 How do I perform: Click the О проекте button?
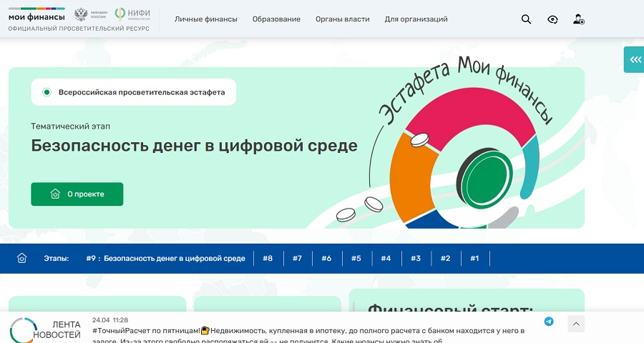[x=77, y=194]
